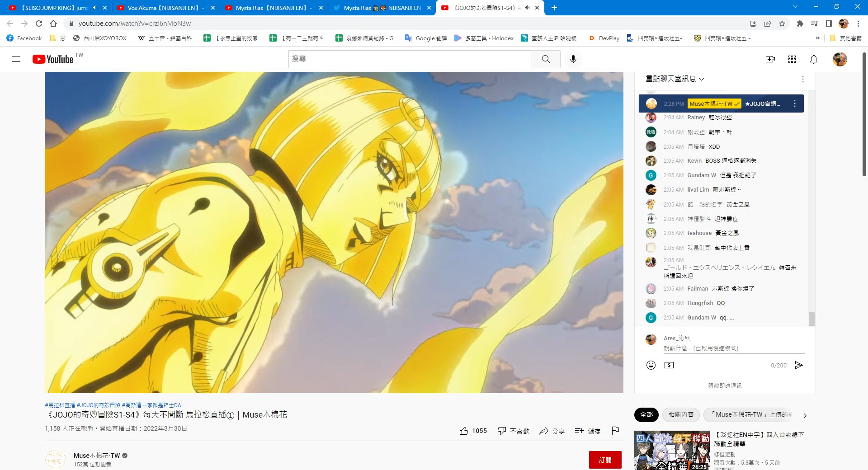Open recommended 彩虹社EN video thumbnail
The image size is (868, 470).
672,451
